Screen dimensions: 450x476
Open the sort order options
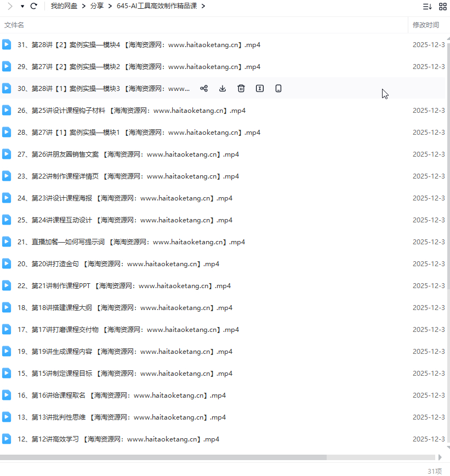coord(427,7)
